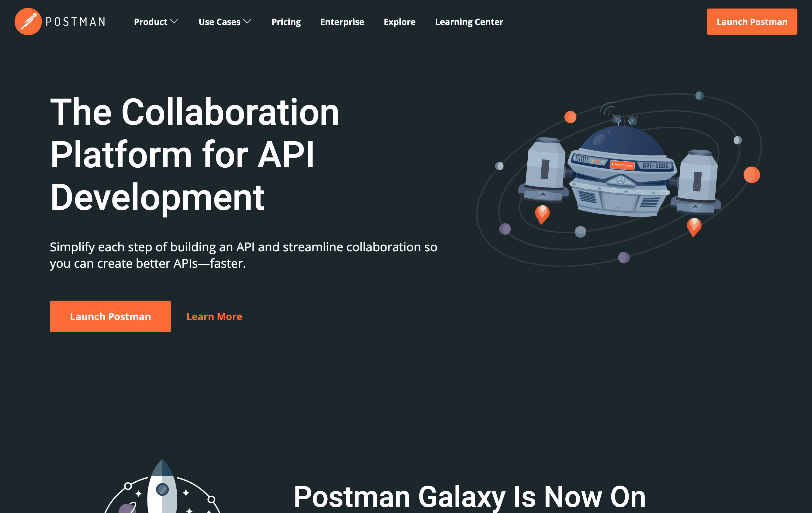Click the Postman orange logo icon
The height and width of the screenshot is (513, 812).
(x=28, y=22)
